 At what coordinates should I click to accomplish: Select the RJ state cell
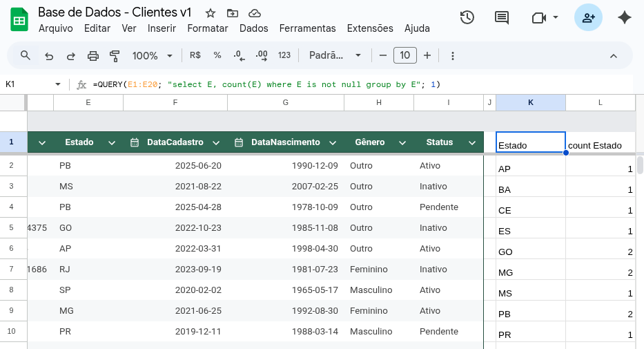pos(88,270)
